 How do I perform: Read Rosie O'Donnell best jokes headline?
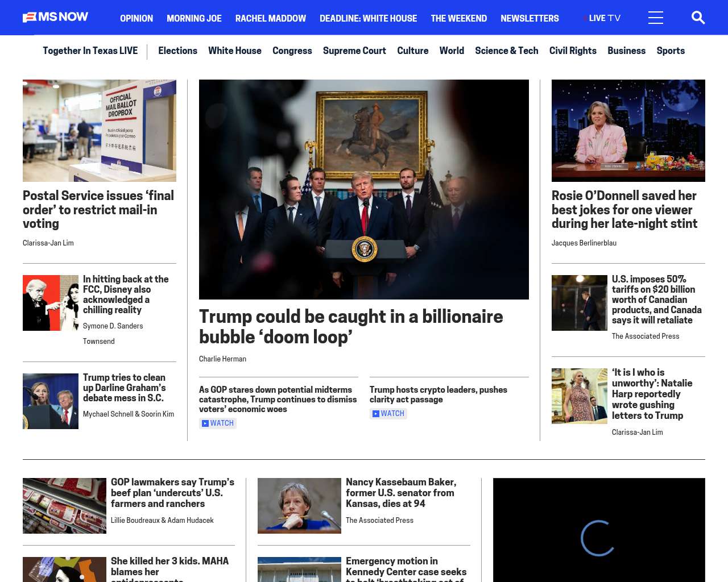click(x=624, y=210)
